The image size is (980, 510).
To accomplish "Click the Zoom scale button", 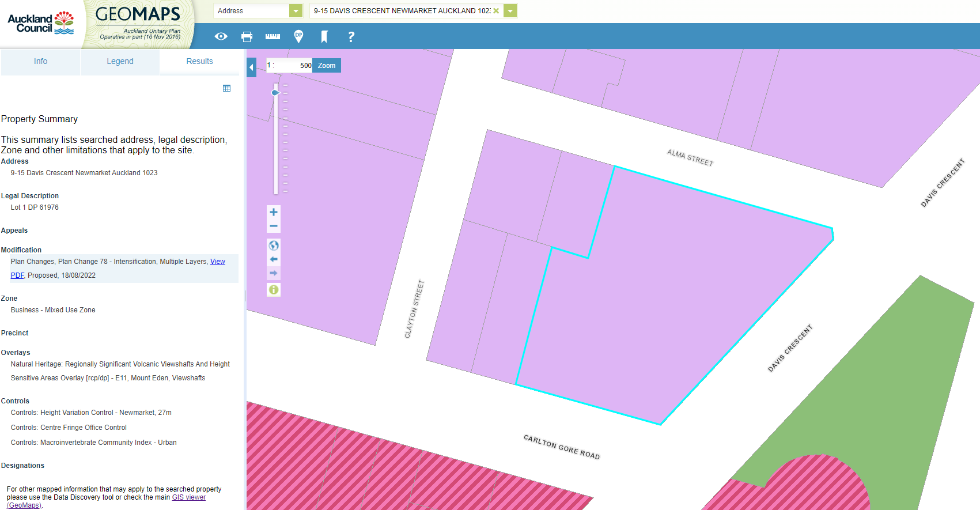I will coord(327,66).
